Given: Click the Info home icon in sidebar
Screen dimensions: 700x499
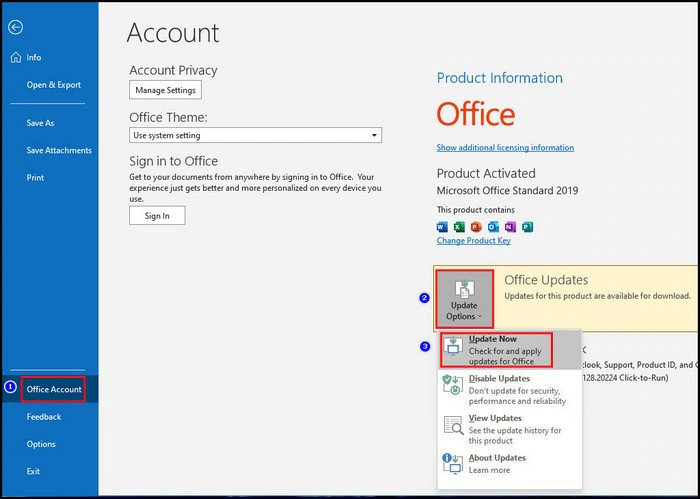Looking at the screenshot, I should coord(16,57).
